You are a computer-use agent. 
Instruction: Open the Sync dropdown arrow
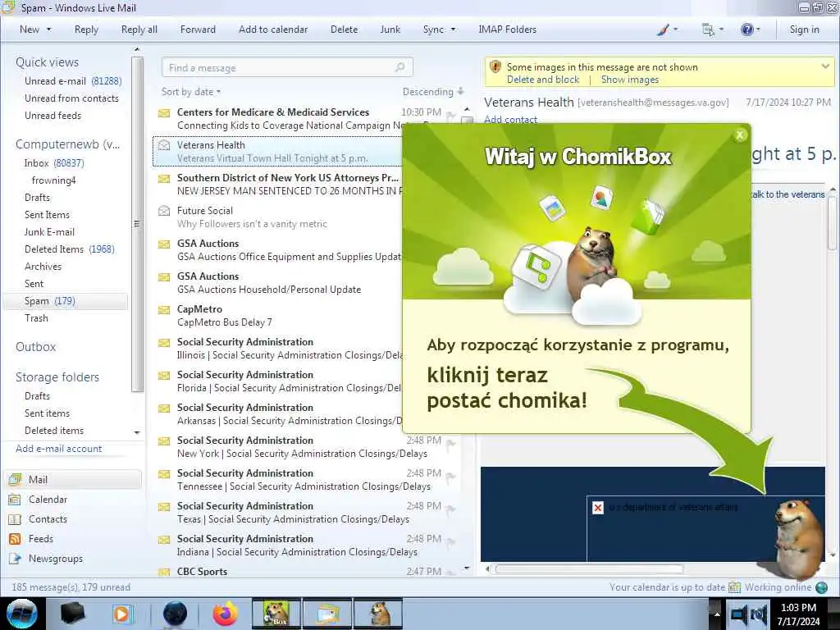click(x=453, y=30)
